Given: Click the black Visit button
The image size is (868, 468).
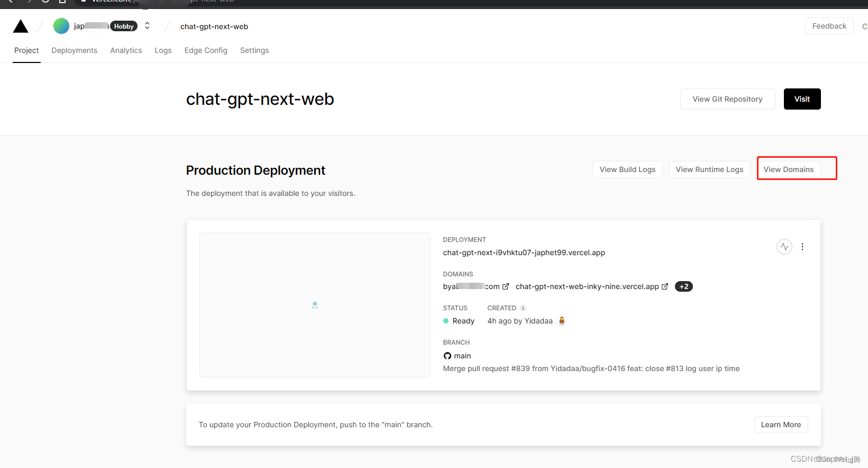Looking at the screenshot, I should 802,99.
